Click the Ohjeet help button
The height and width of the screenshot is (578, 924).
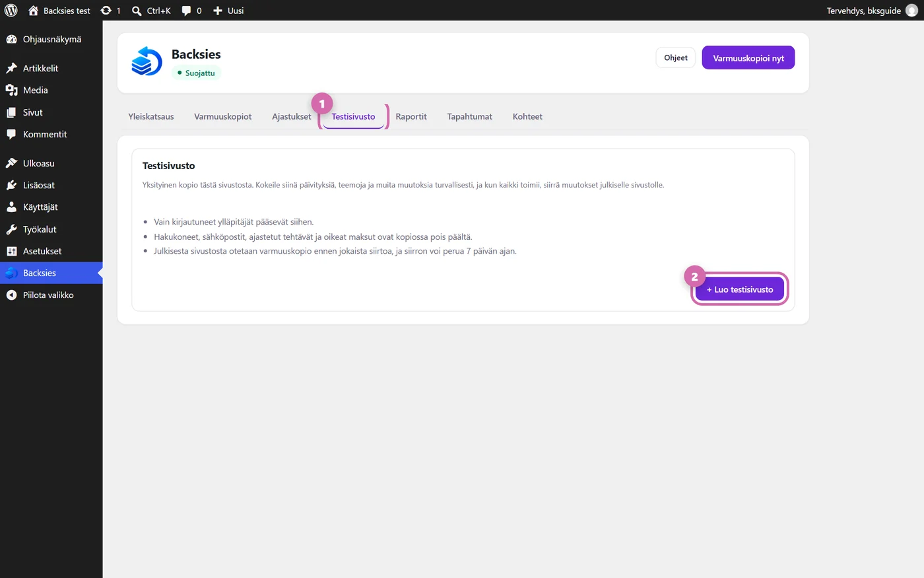point(676,57)
